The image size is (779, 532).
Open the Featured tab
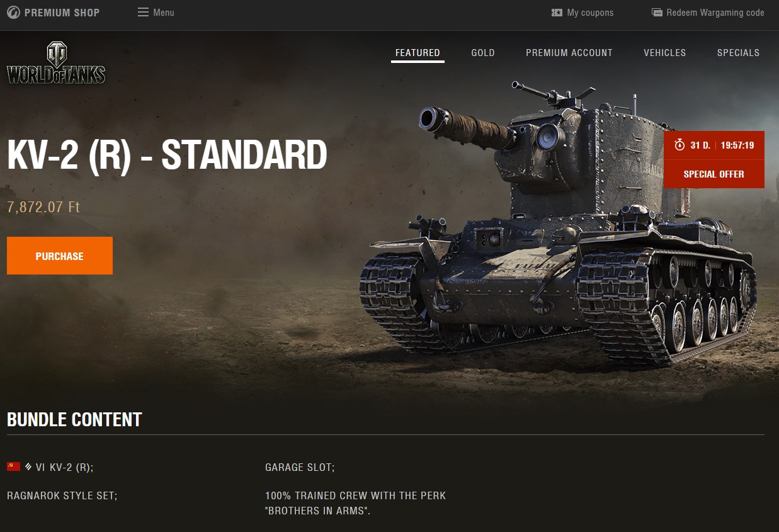point(418,53)
